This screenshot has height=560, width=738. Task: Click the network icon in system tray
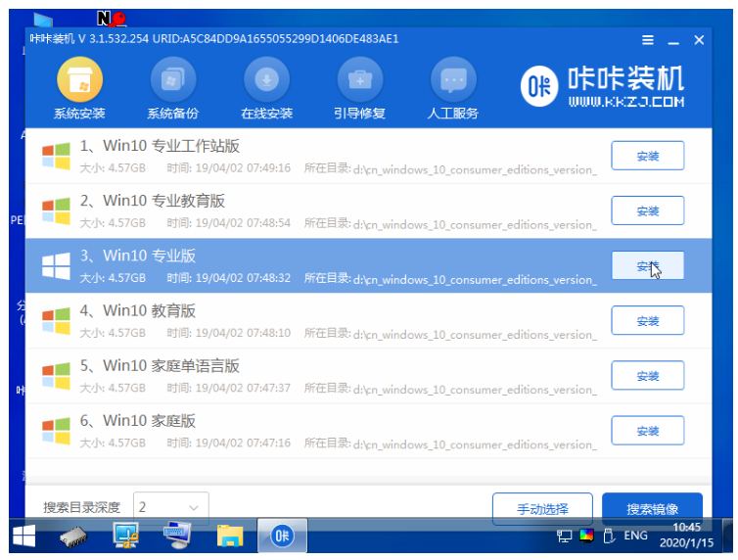pyautogui.click(x=565, y=536)
